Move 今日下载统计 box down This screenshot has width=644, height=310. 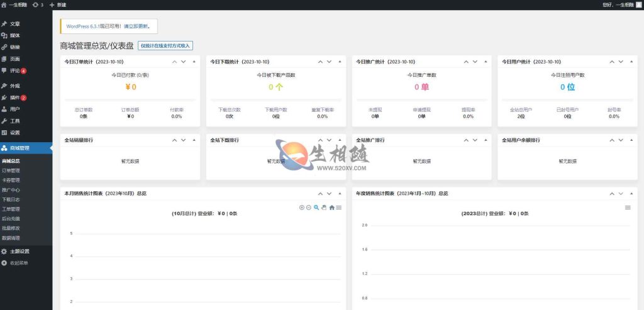click(x=329, y=62)
